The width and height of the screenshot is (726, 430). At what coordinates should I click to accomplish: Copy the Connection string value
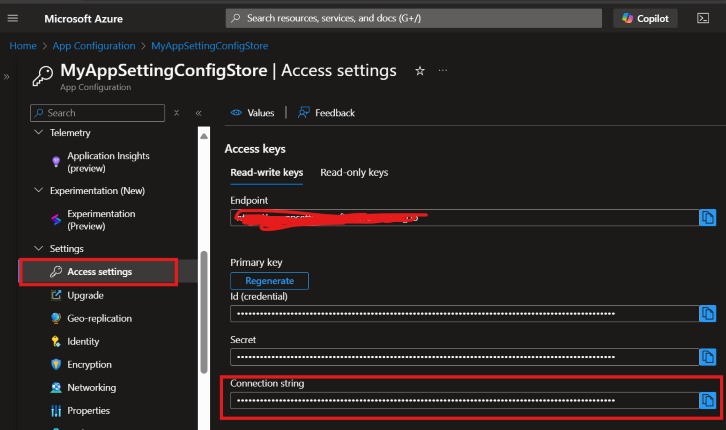coord(708,400)
